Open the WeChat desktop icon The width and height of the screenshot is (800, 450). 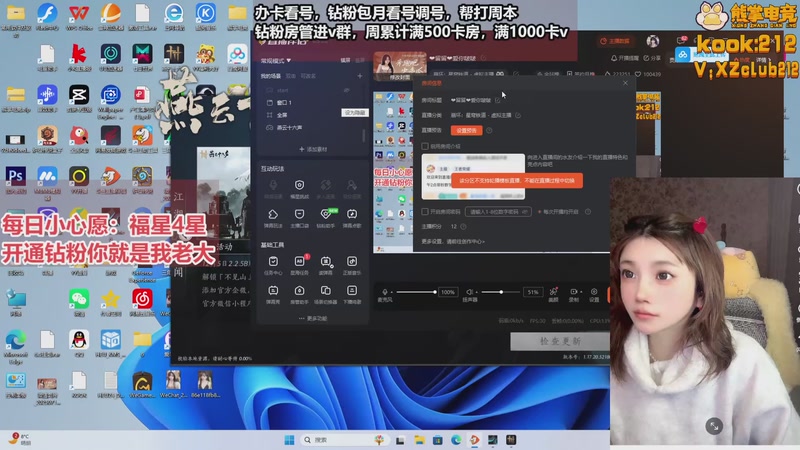click(x=79, y=299)
